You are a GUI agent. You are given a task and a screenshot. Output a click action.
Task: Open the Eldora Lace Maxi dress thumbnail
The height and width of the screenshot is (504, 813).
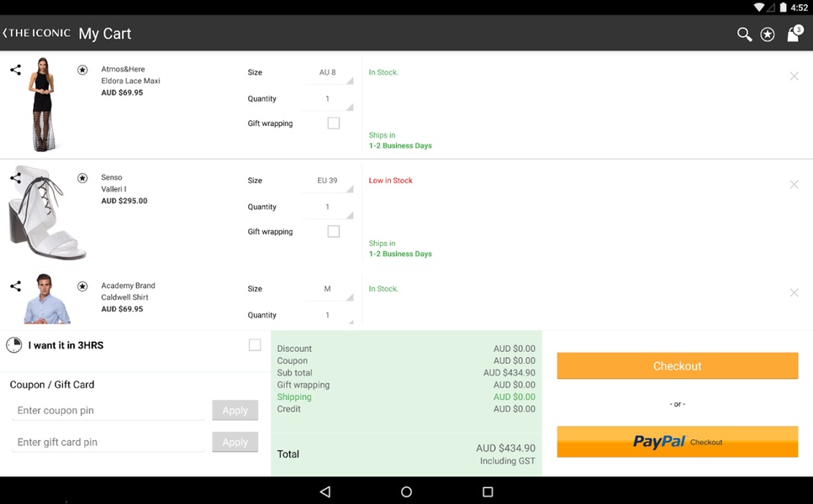(43, 105)
